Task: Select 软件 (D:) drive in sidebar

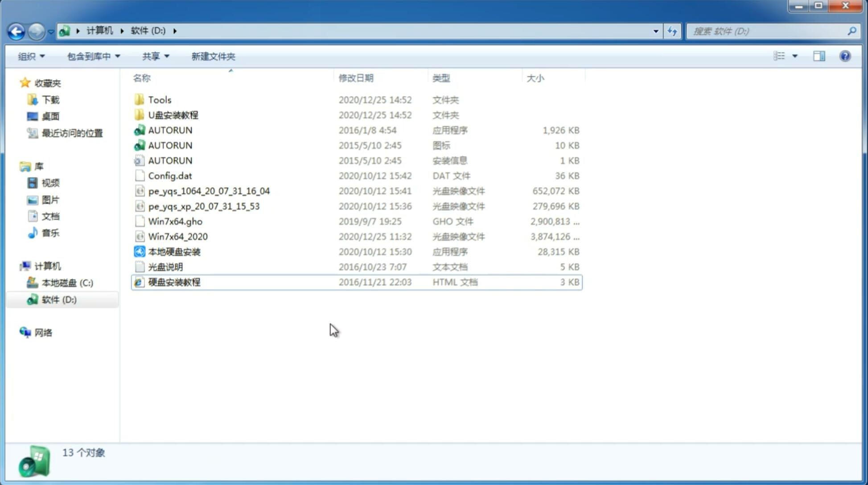Action: 58,299
